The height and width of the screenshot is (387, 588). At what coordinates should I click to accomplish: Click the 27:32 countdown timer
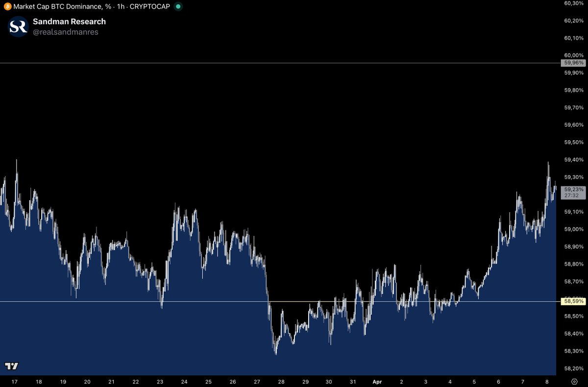(x=572, y=195)
